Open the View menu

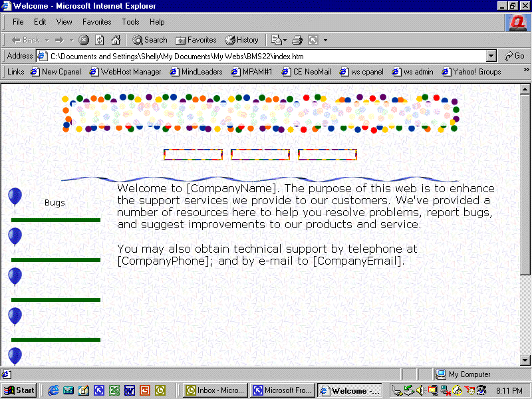[64, 22]
